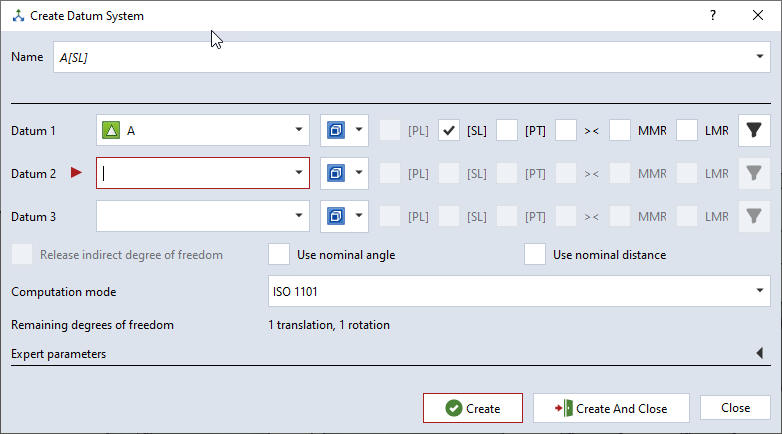Click the question mark help icon
The height and width of the screenshot is (434, 782).
click(x=713, y=15)
